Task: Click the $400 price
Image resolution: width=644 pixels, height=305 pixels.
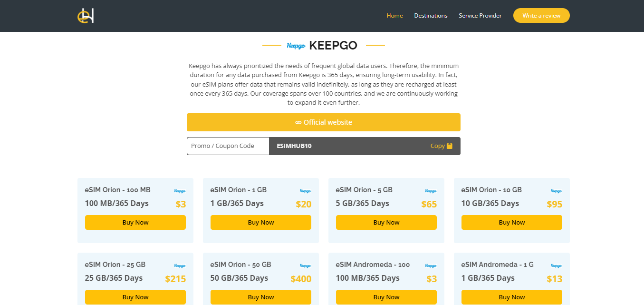Action: coord(300,279)
